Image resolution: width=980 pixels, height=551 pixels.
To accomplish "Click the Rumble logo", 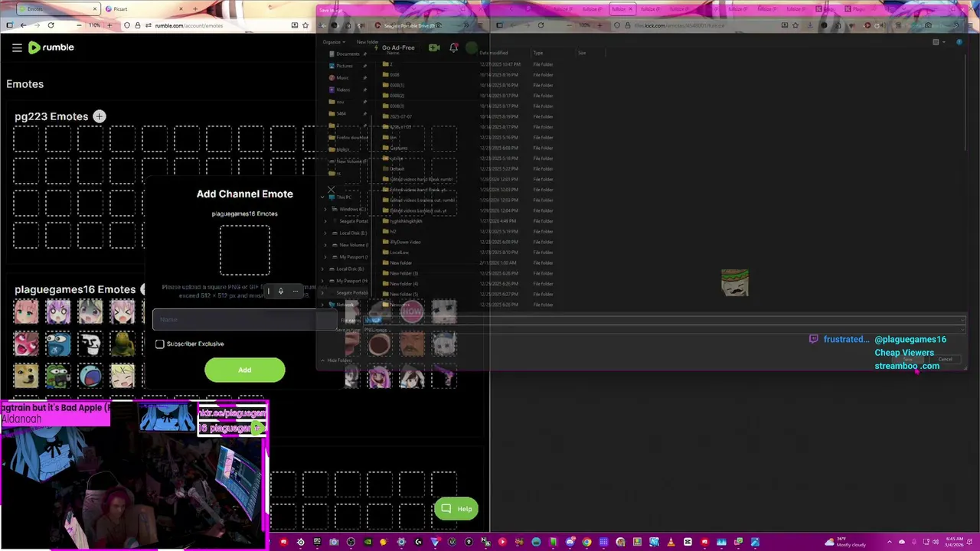I will pyautogui.click(x=51, y=47).
